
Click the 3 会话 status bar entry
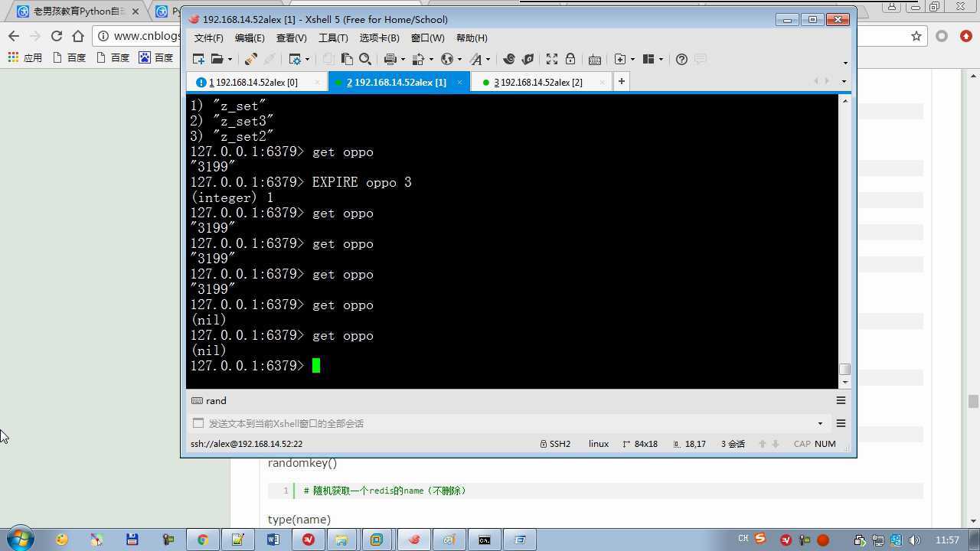click(733, 444)
